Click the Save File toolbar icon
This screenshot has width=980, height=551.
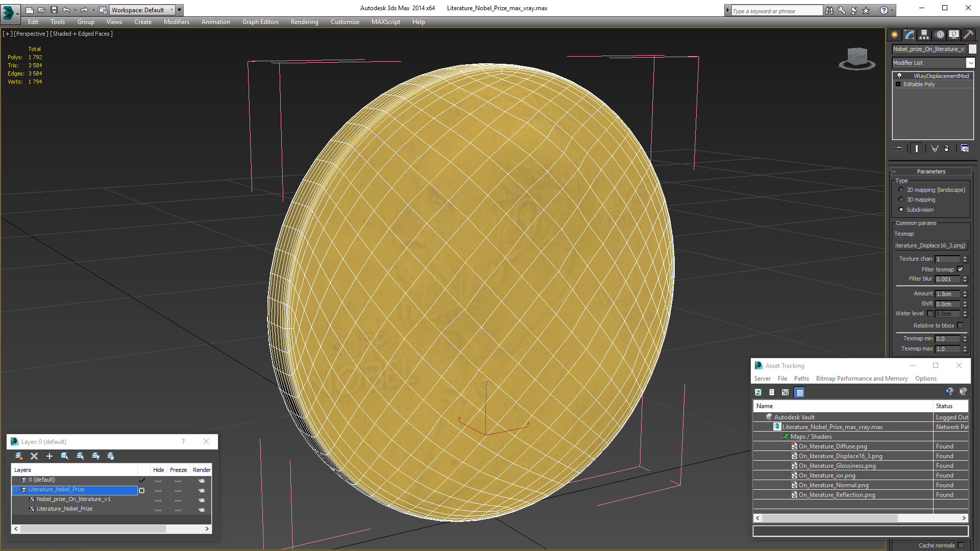[x=54, y=10]
